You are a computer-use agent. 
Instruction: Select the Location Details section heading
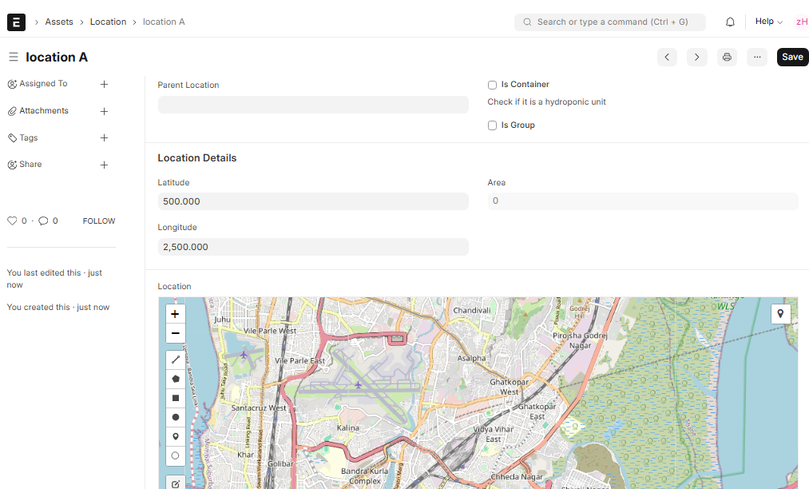pos(197,158)
